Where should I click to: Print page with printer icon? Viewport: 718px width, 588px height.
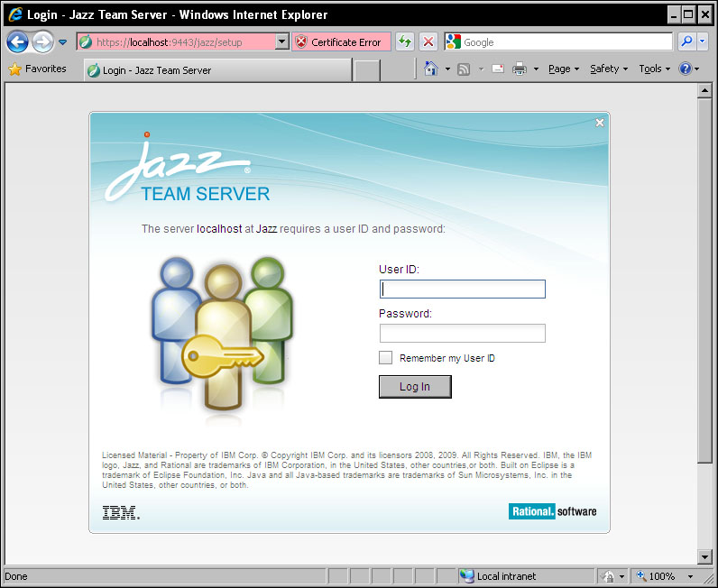[520, 69]
